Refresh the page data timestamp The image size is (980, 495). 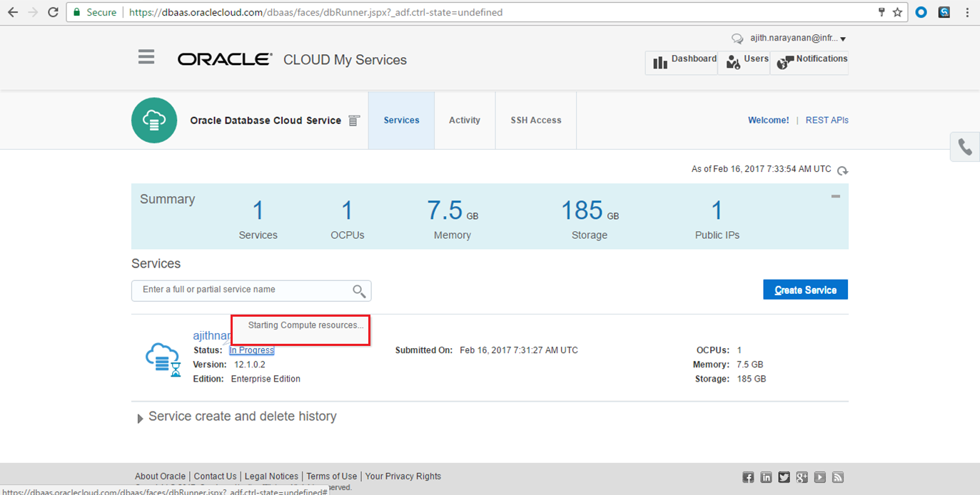coord(843,170)
